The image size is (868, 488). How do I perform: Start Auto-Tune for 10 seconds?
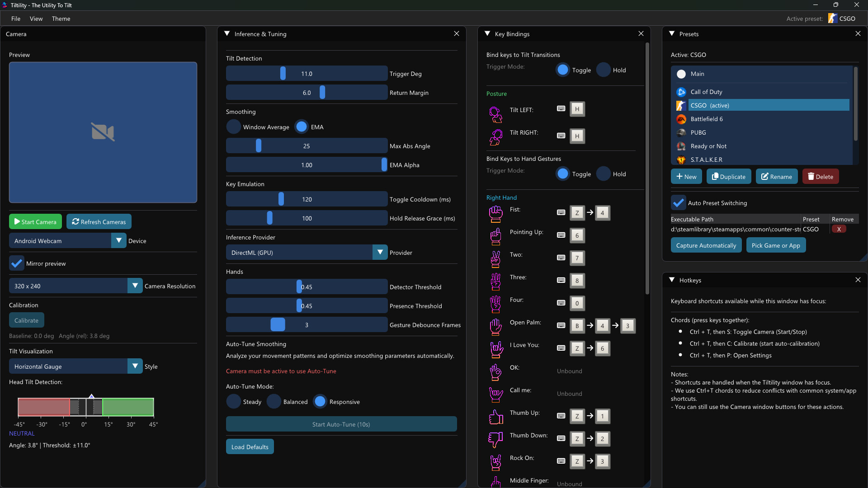[341, 424]
